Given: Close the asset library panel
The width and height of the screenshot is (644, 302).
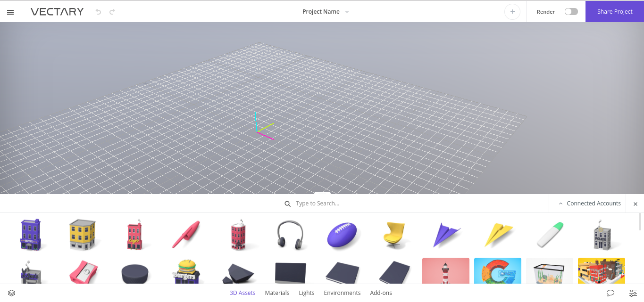Looking at the screenshot, I should (x=635, y=204).
